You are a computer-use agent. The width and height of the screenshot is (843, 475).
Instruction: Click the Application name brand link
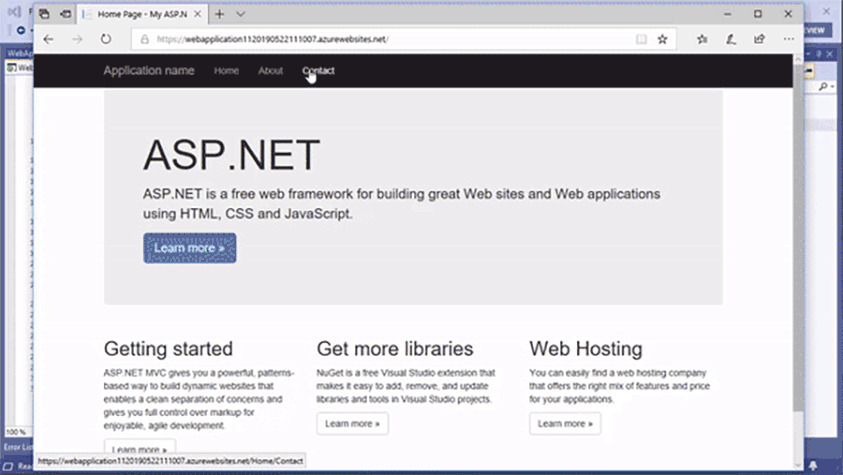coord(149,71)
